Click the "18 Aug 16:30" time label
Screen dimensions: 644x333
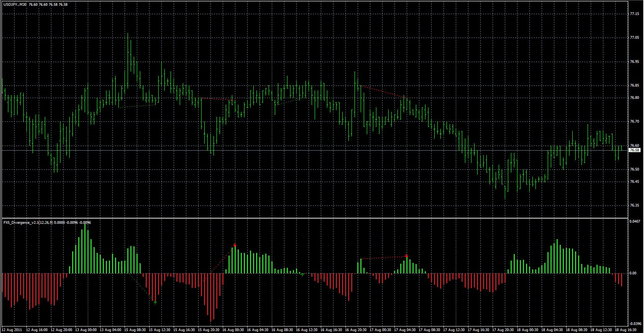pos(626,330)
